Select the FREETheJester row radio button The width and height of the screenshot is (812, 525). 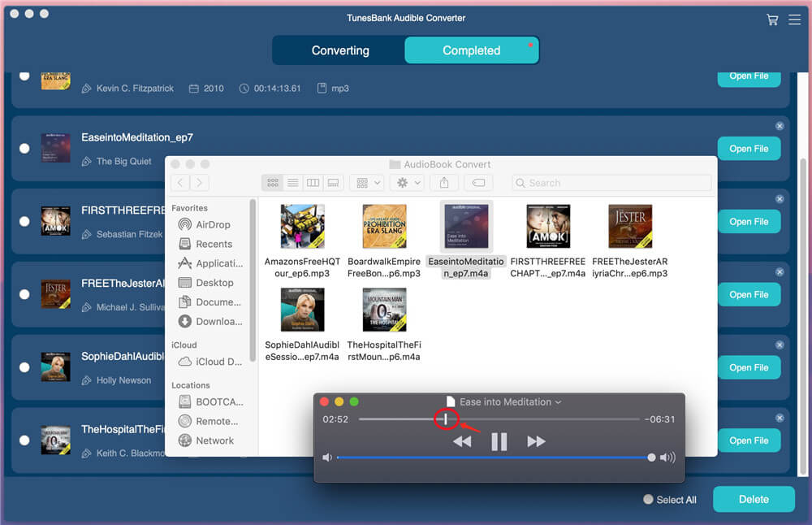(x=24, y=294)
